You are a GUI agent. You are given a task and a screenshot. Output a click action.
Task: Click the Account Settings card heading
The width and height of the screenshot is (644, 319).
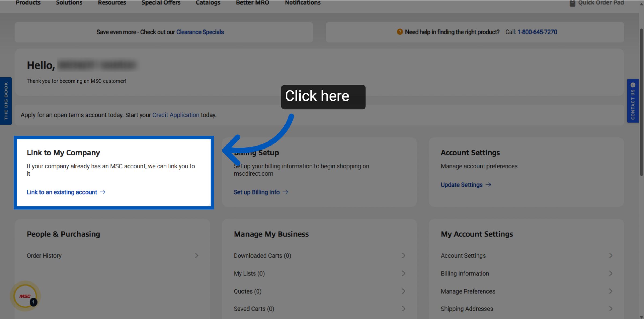[470, 153]
